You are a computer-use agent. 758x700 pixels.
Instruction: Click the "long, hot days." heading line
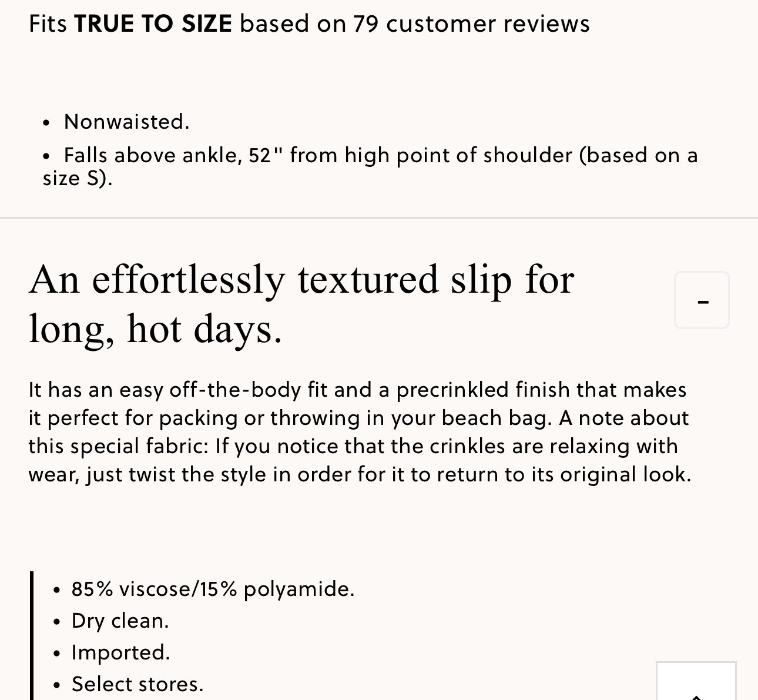[x=155, y=329]
